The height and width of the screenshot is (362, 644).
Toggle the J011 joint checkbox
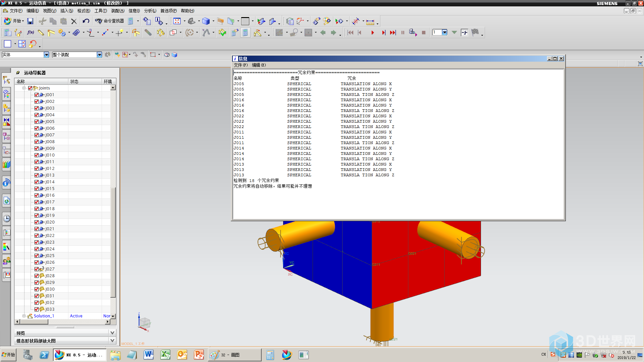[37, 162]
